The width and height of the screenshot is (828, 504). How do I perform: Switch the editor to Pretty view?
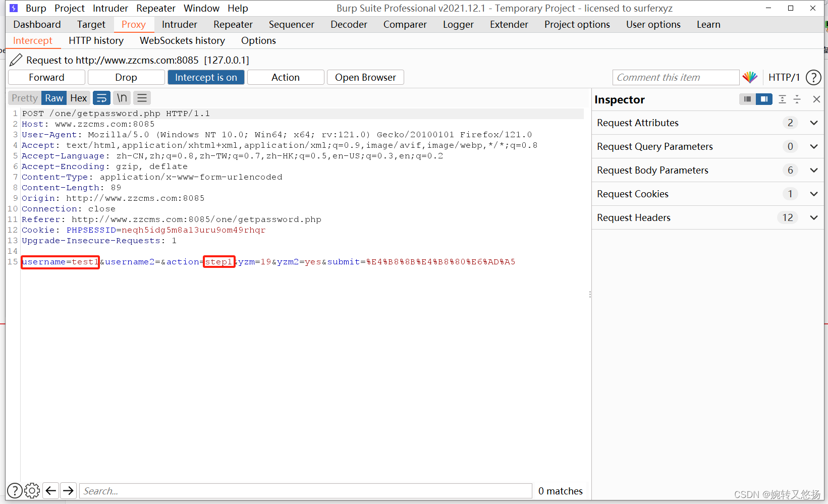coord(25,98)
